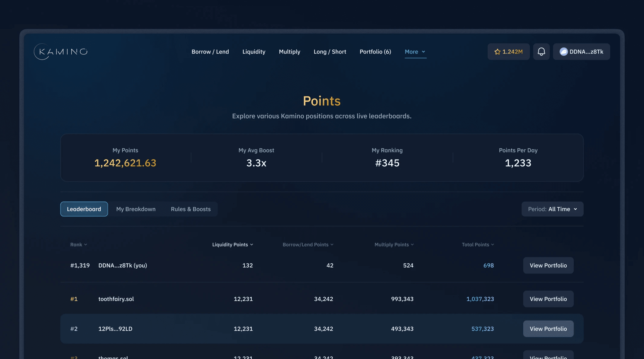Click the total points value 698
The image size is (644, 359).
point(488,265)
